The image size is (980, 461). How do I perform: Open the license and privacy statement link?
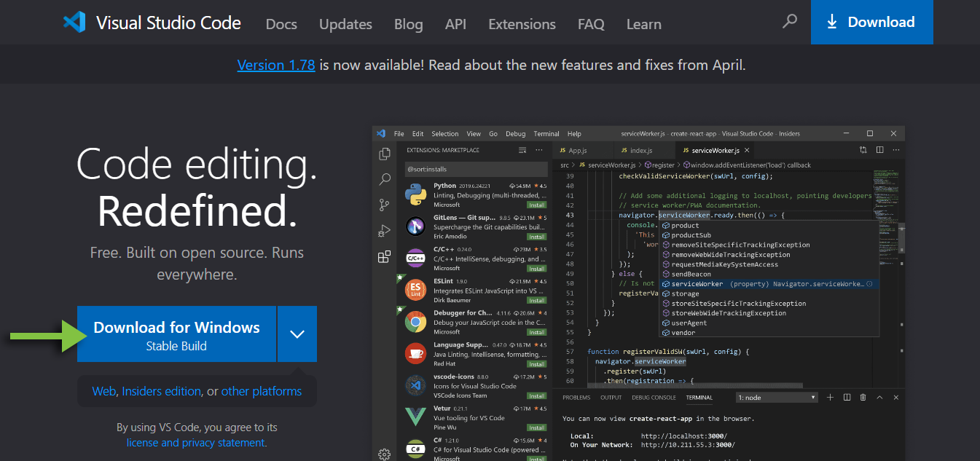click(x=195, y=443)
